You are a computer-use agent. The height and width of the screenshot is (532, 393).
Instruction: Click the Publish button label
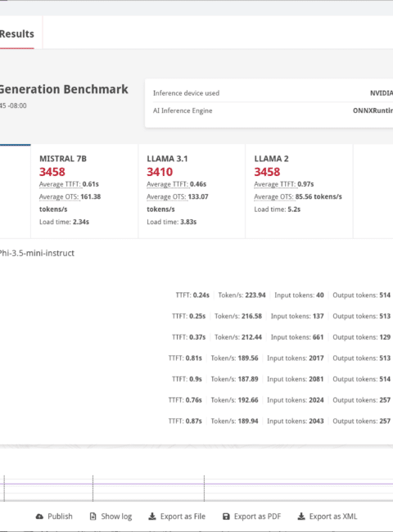pos(60,516)
